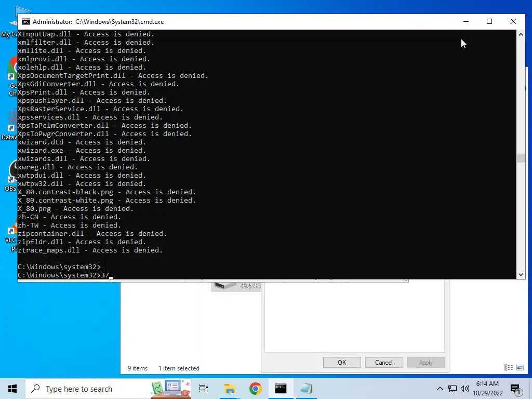The height and width of the screenshot is (399, 532).
Task: Open the Windows Start menu
Action: pyautogui.click(x=12, y=389)
